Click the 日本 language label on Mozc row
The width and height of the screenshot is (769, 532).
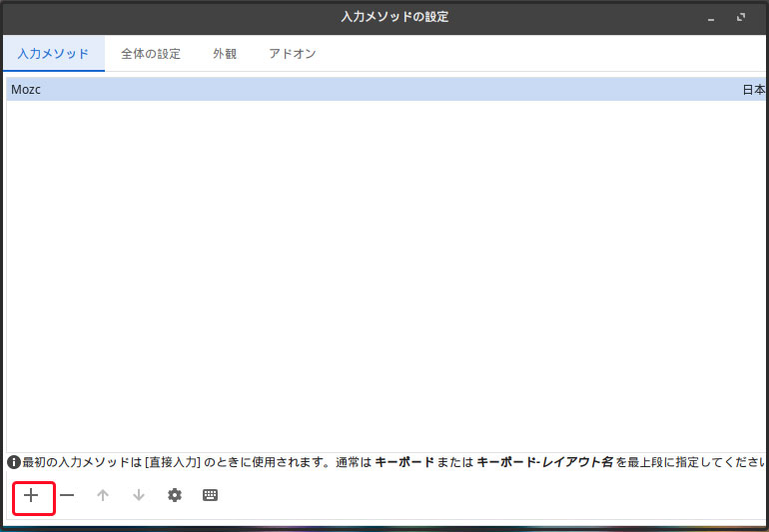point(753,90)
